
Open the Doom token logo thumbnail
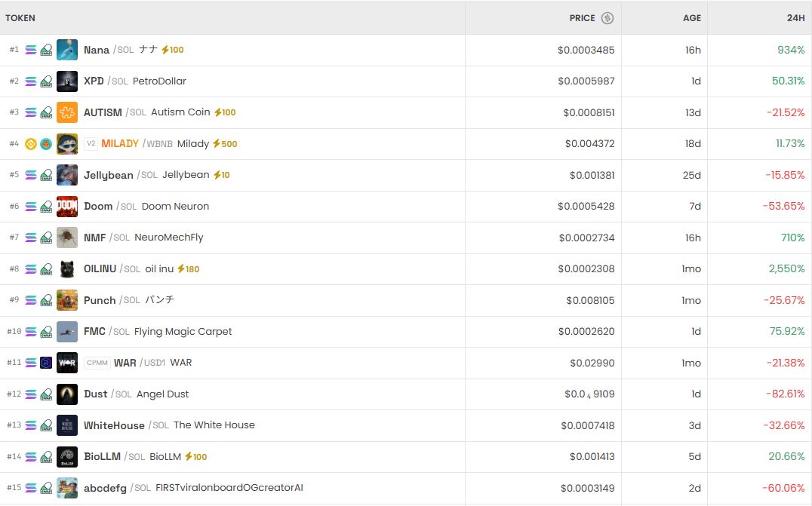tap(67, 207)
